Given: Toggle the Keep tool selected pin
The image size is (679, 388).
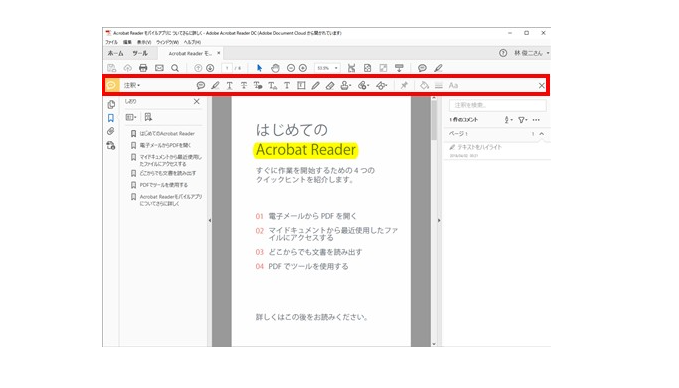Looking at the screenshot, I should click(404, 85).
